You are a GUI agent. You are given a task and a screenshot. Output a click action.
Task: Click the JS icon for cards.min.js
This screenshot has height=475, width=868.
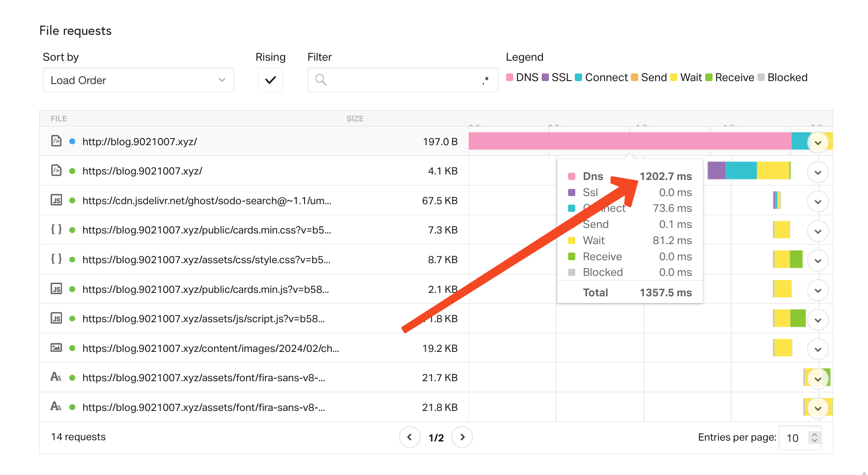tap(56, 289)
